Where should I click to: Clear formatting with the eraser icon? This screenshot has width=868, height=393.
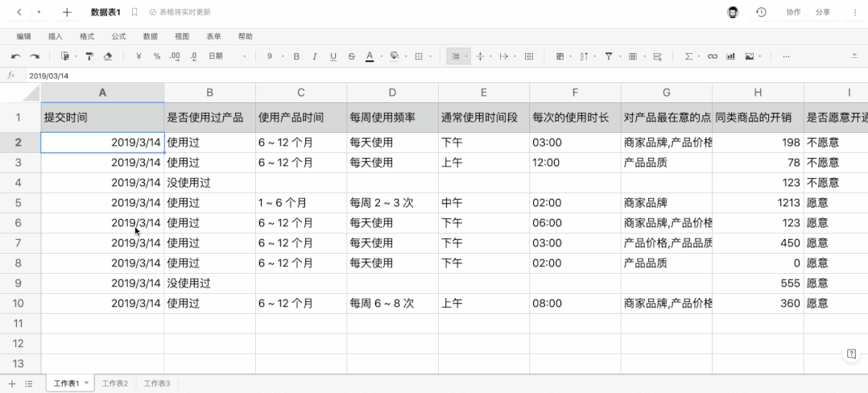point(108,56)
